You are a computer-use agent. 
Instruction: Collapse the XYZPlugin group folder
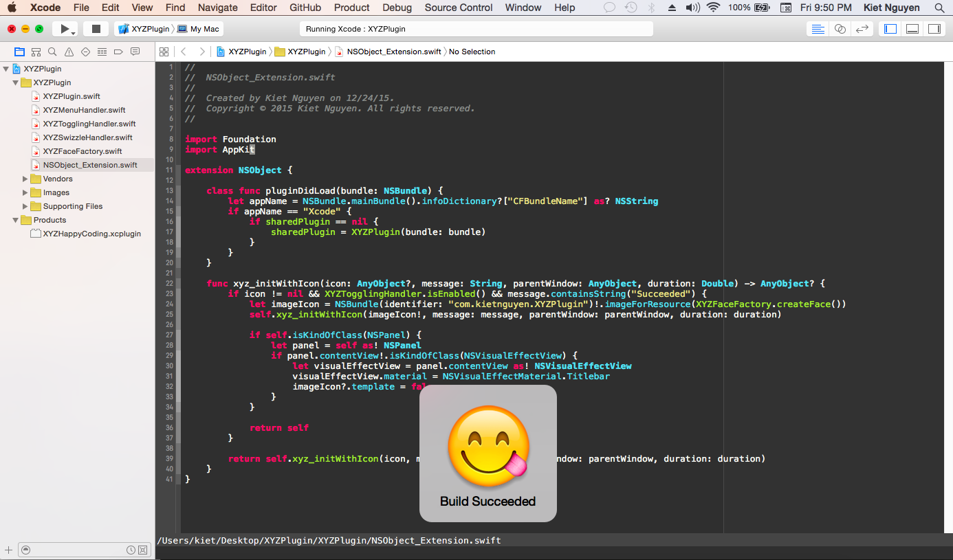point(15,82)
